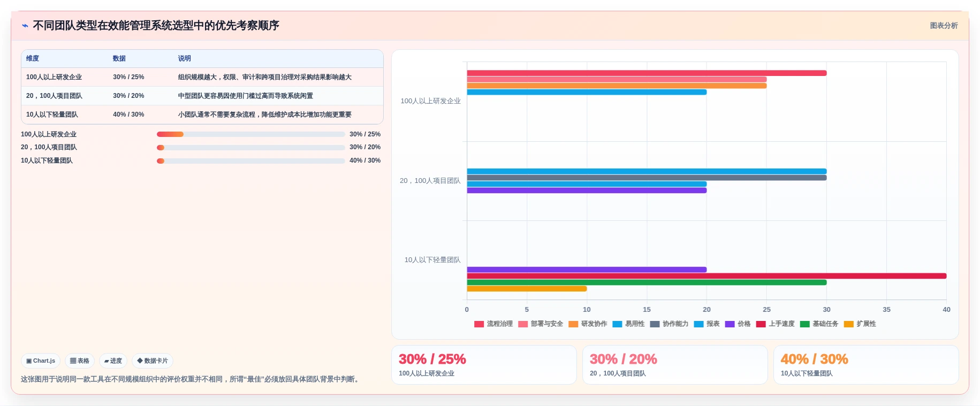Click description starting 组织规模越大
The image size is (980, 406).
click(x=265, y=77)
